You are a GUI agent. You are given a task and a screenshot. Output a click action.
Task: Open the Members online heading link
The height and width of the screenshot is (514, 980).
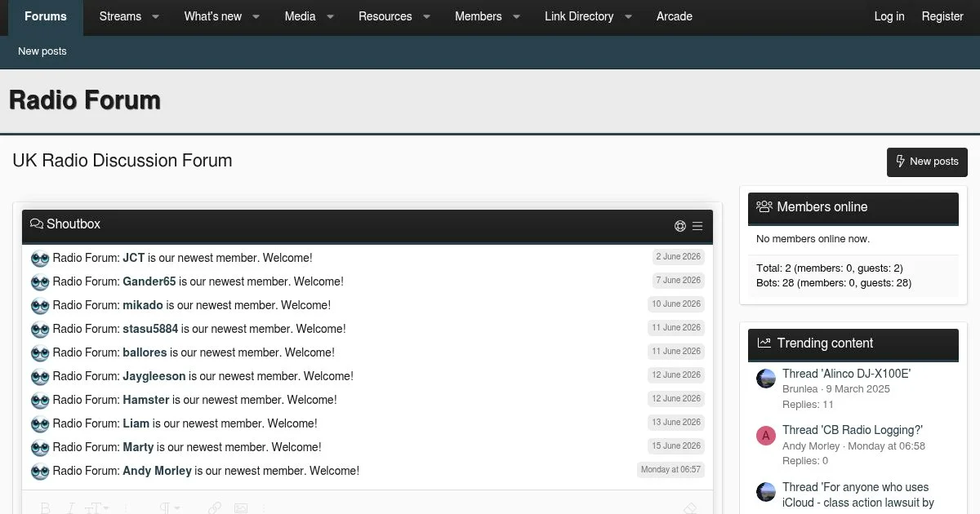(x=822, y=207)
